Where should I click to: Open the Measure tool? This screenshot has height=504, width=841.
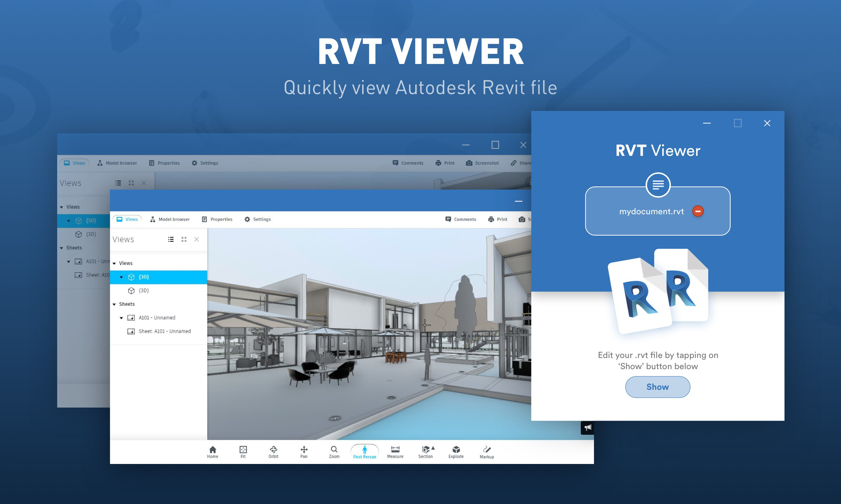(x=395, y=452)
